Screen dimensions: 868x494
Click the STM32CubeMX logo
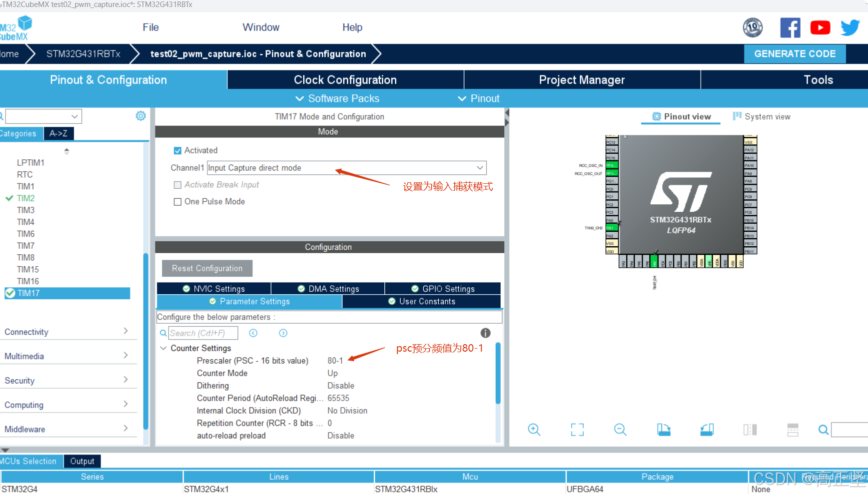pos(16,28)
